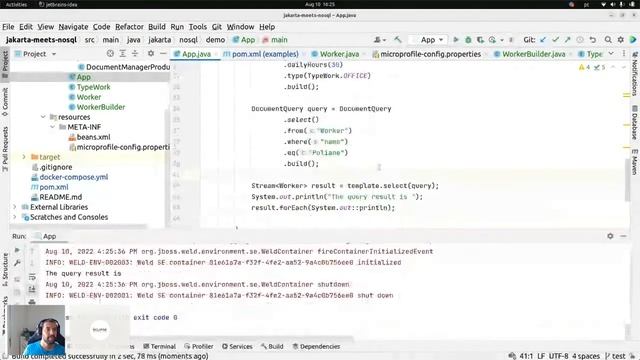Open the App run configuration dropdown
The width and height of the screenshot is (640, 360).
point(428,40)
